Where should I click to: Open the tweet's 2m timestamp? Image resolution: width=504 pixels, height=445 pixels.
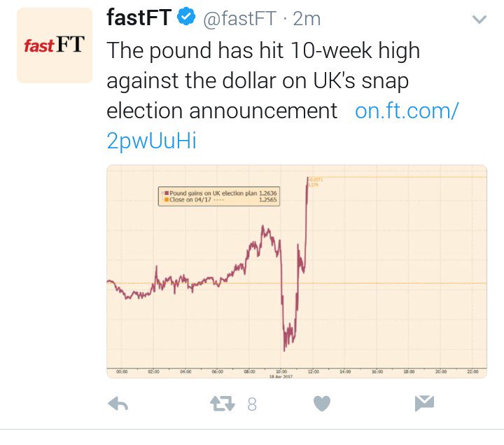307,19
